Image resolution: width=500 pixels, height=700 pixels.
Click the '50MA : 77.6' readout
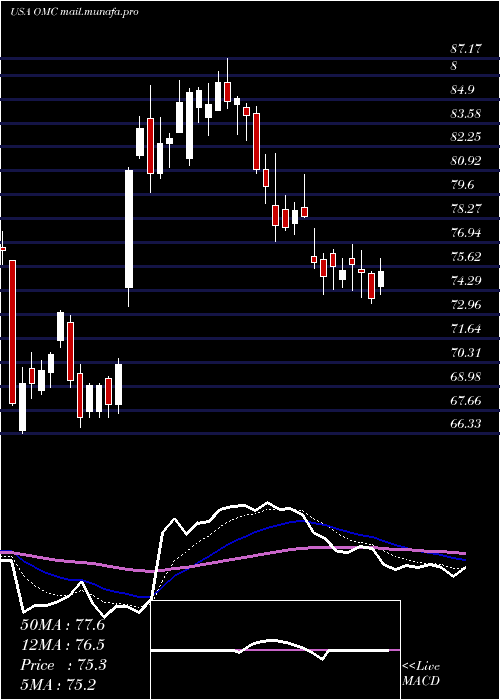click(x=62, y=625)
